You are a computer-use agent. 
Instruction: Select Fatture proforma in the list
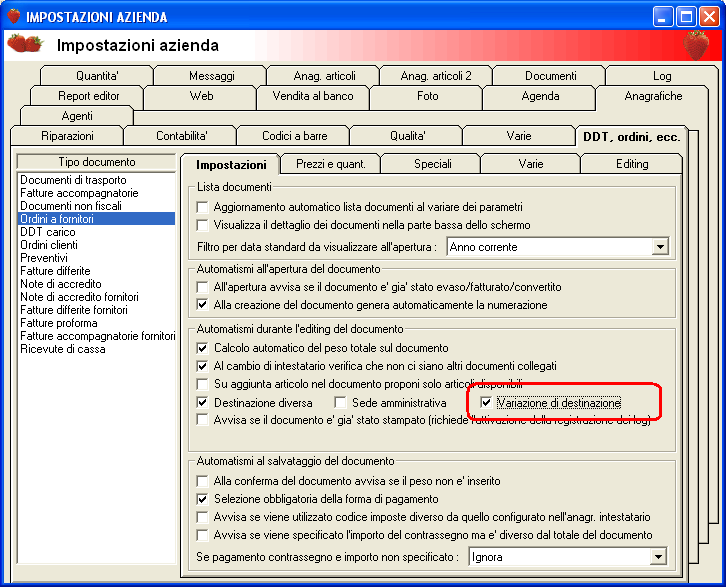97,323
